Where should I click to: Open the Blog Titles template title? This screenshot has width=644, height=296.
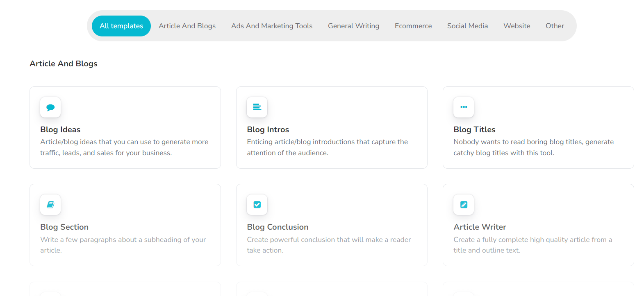point(474,129)
